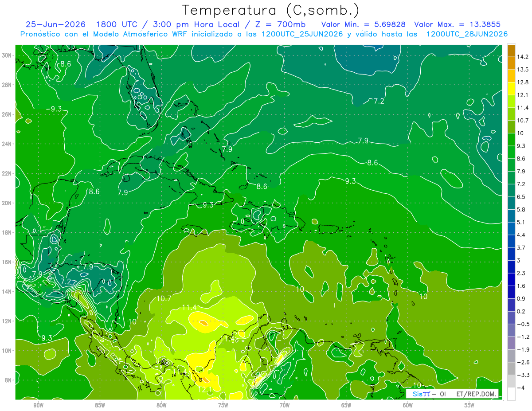Click the white swatch below -4

pyautogui.click(x=511, y=394)
